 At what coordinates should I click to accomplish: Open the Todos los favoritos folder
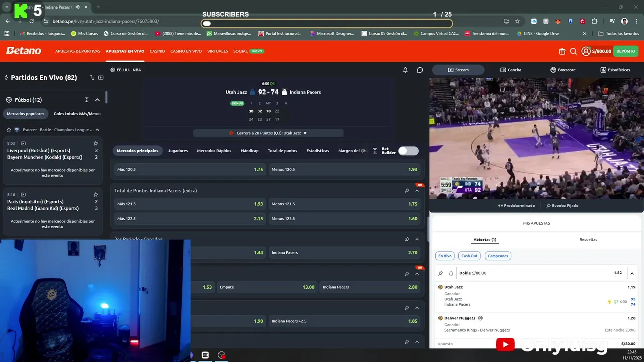(619, 34)
